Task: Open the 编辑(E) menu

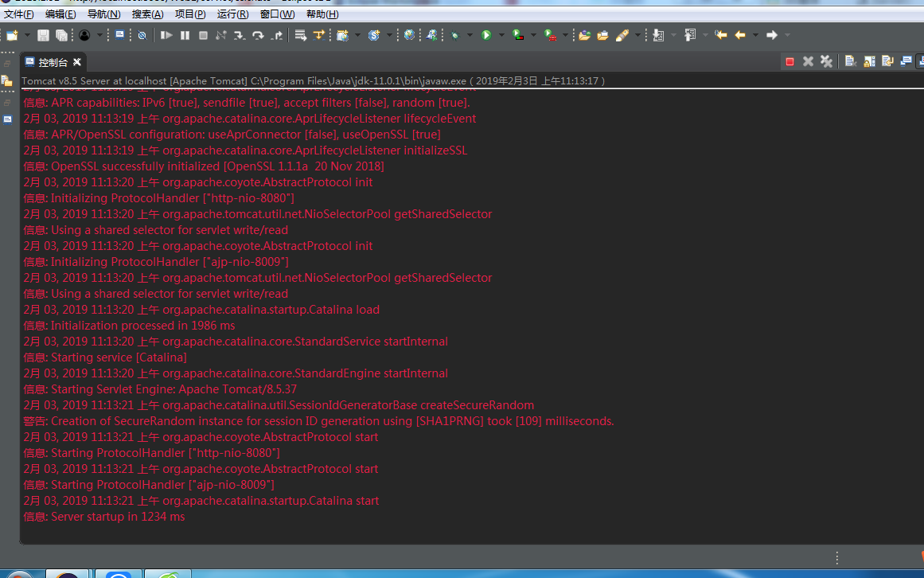Action: tap(60, 14)
